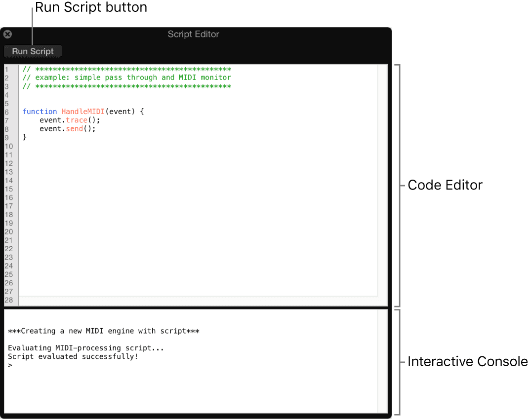532x419 pixels.
Task: Click the 'Run Script button' annotation label
Action: tap(90, 7)
